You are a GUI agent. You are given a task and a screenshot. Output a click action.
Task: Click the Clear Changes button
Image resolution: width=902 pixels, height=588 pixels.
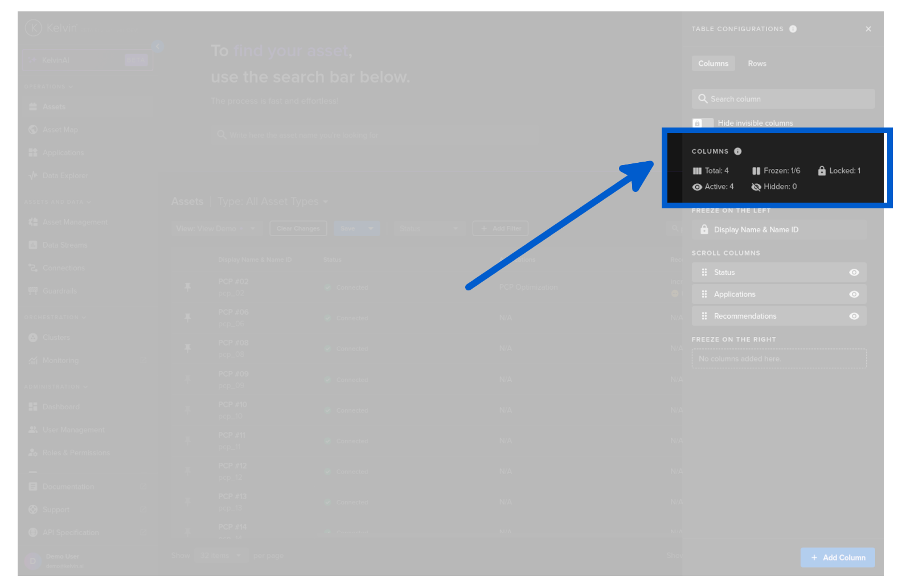298,229
